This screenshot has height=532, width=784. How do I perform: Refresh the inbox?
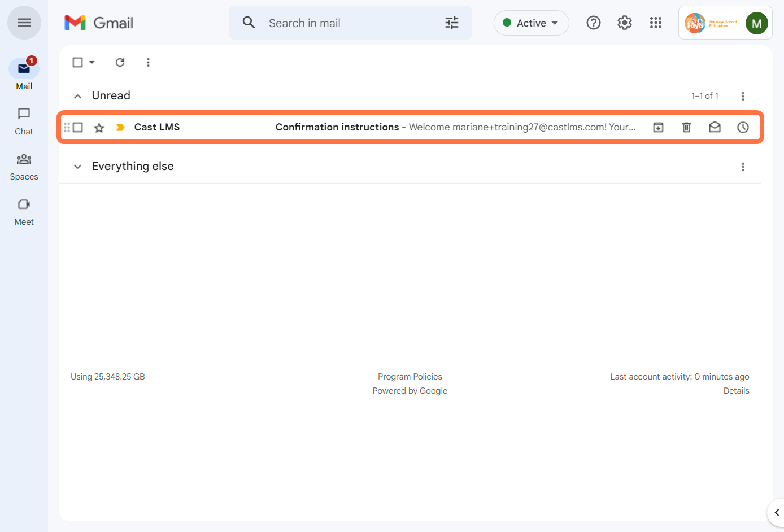point(120,63)
